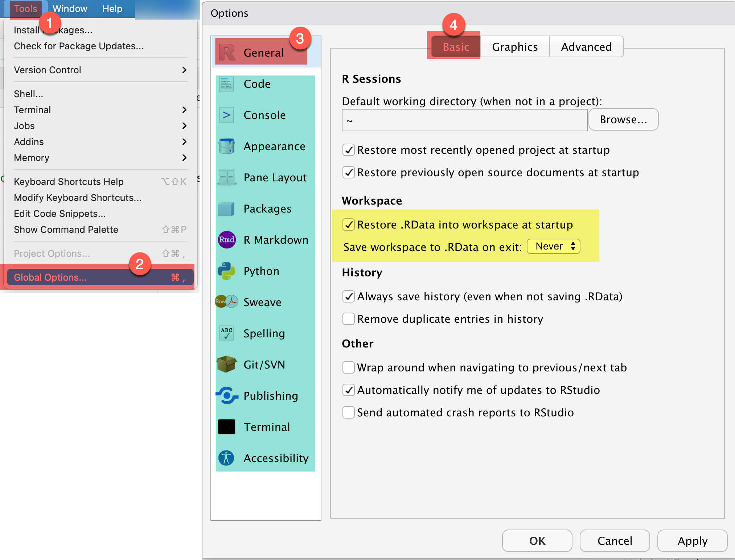Select the Terminal black square icon
This screenshot has width=735, height=560.
click(227, 427)
